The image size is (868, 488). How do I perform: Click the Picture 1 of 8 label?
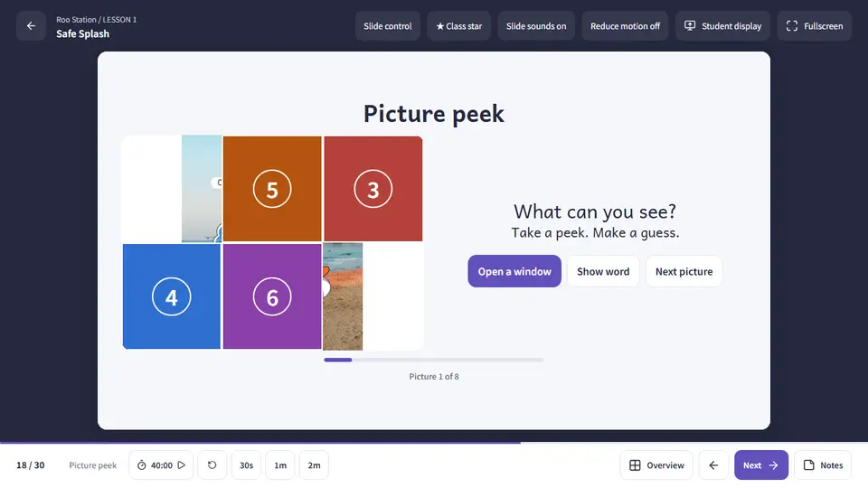434,376
